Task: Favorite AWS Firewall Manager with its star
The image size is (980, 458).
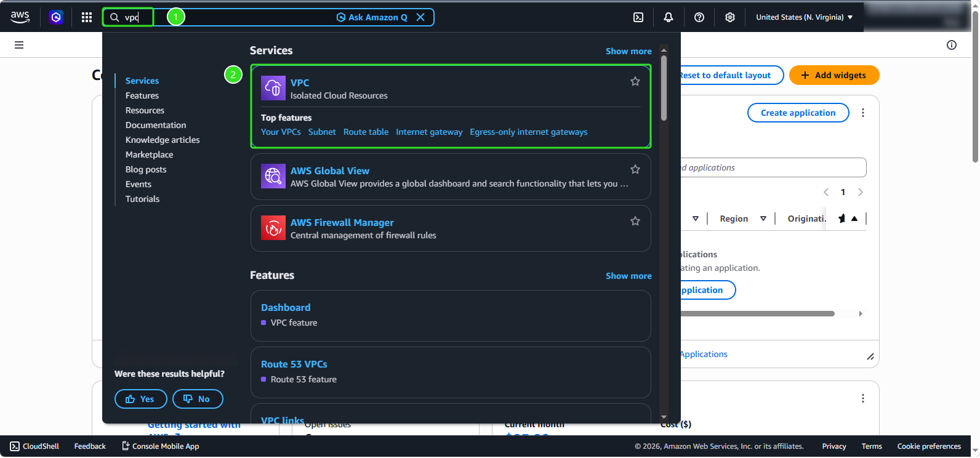Action: click(635, 221)
